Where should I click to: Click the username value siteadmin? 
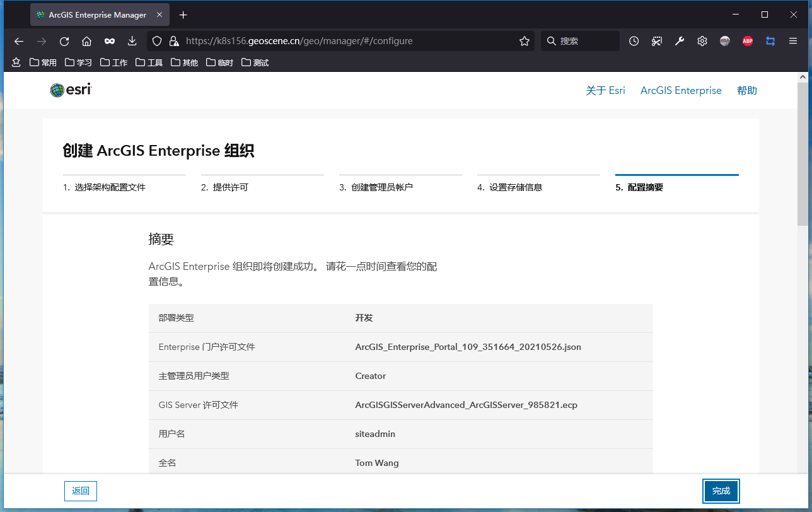point(375,434)
